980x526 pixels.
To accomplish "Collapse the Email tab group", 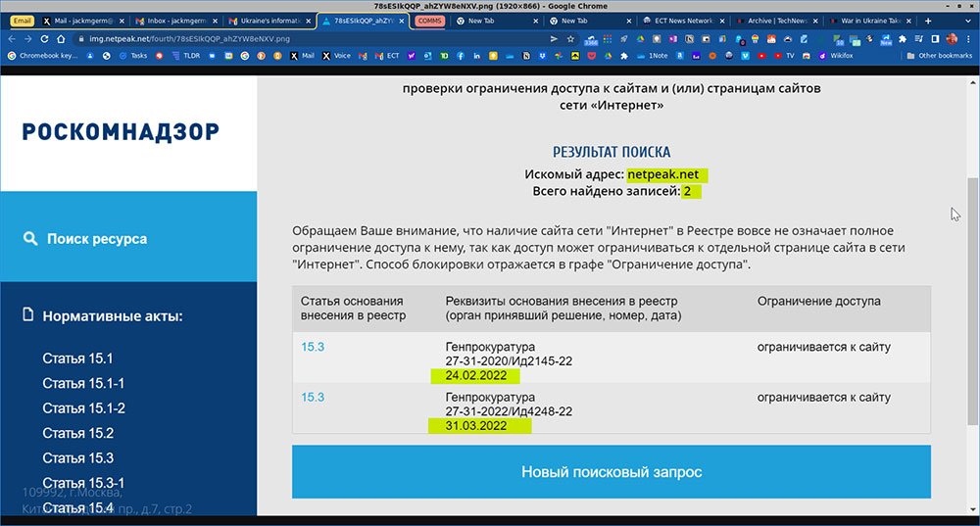I will coord(22,21).
